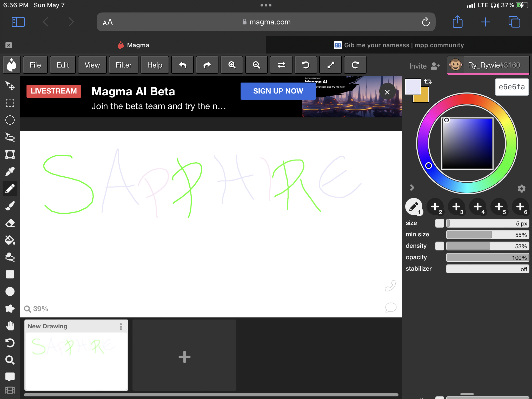The height and width of the screenshot is (399, 532).
Task: Click the 39% zoom indicator
Action: 36,309
